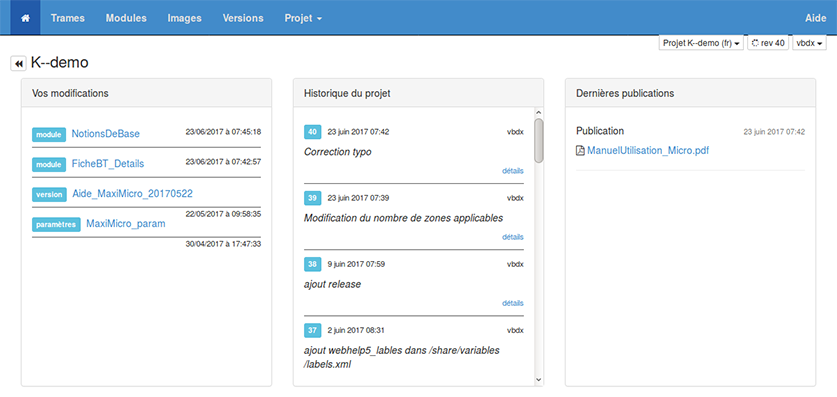Expand the Projet K--demo (fr) selector

pyautogui.click(x=701, y=43)
